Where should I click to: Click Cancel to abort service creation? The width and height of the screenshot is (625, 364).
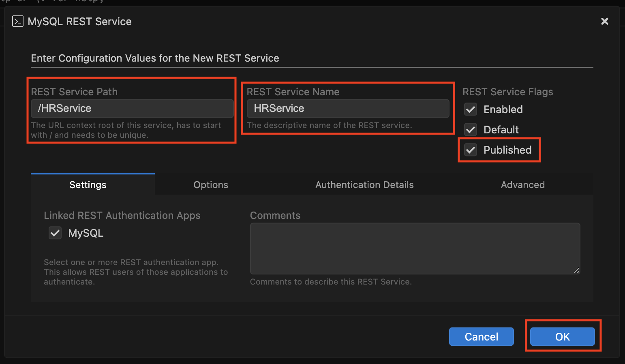tap(481, 336)
